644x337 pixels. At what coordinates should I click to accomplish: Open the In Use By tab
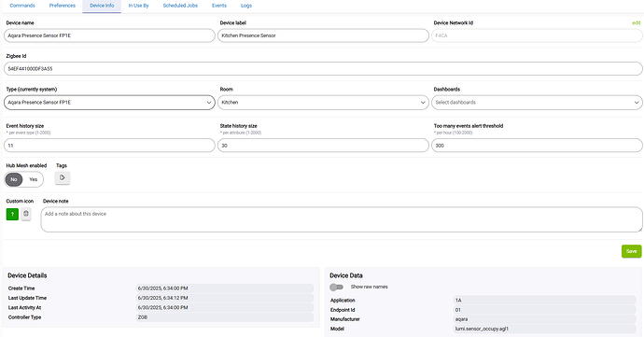click(x=138, y=6)
